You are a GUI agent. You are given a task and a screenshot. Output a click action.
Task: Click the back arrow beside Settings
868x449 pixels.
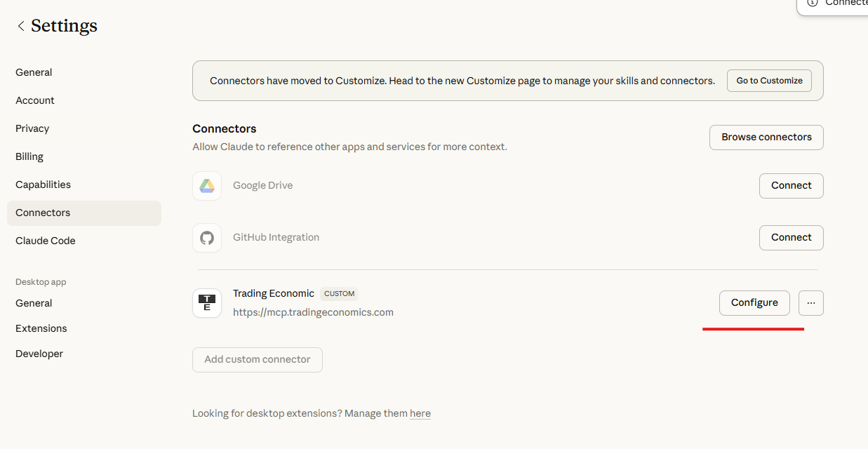[x=21, y=26]
